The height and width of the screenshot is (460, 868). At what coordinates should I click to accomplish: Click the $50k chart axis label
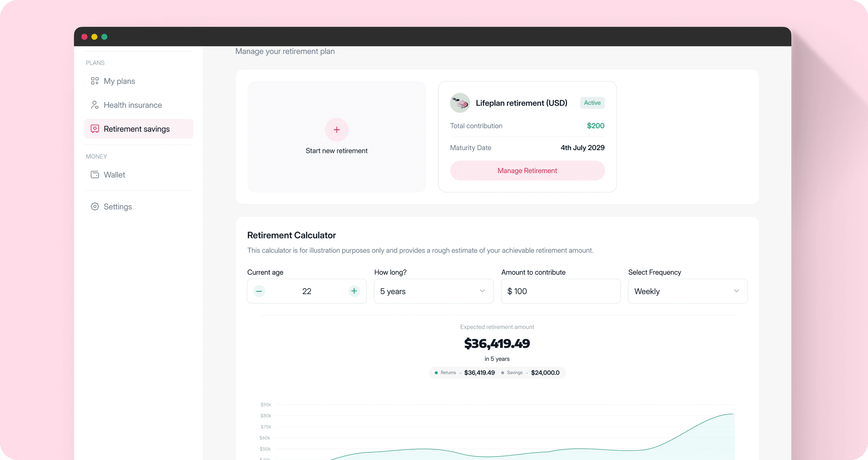click(265, 449)
